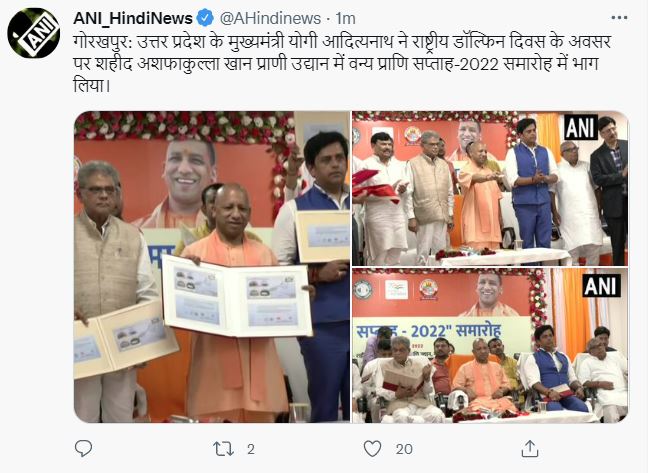Reply to the tweet via comment icon
This screenshot has width=671, height=473.
(83, 449)
